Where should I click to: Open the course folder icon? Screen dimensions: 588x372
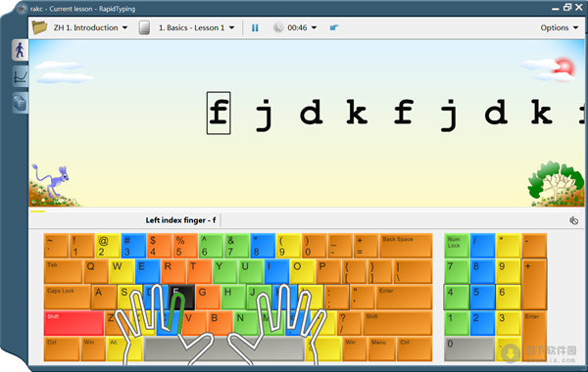coord(39,27)
